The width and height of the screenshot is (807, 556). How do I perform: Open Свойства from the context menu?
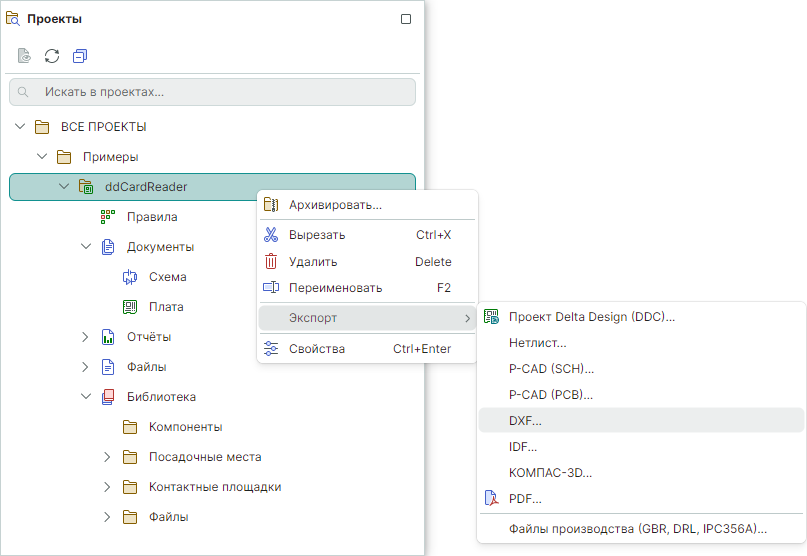(316, 349)
